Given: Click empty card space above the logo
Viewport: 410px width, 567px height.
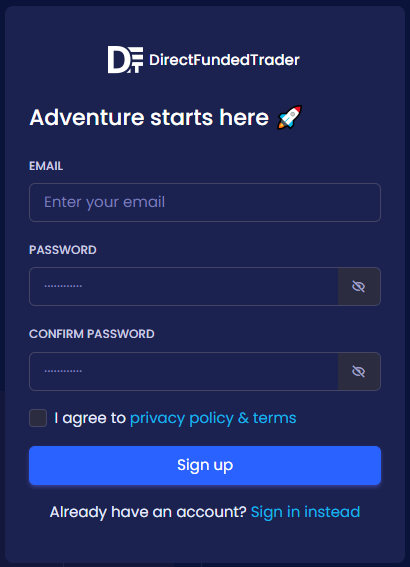Looking at the screenshot, I should pos(205,25).
